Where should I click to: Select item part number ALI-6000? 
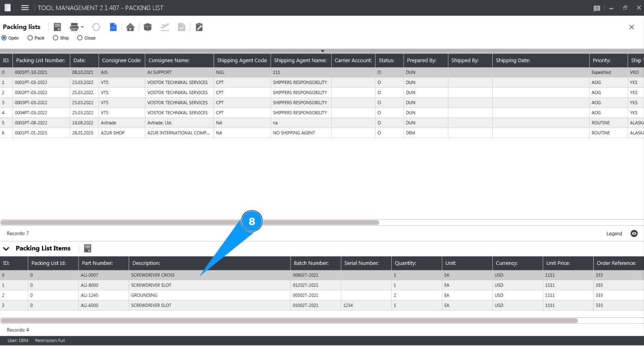point(103,305)
